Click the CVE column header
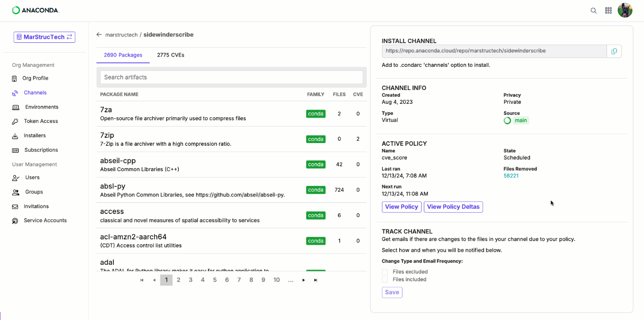 pyautogui.click(x=358, y=94)
